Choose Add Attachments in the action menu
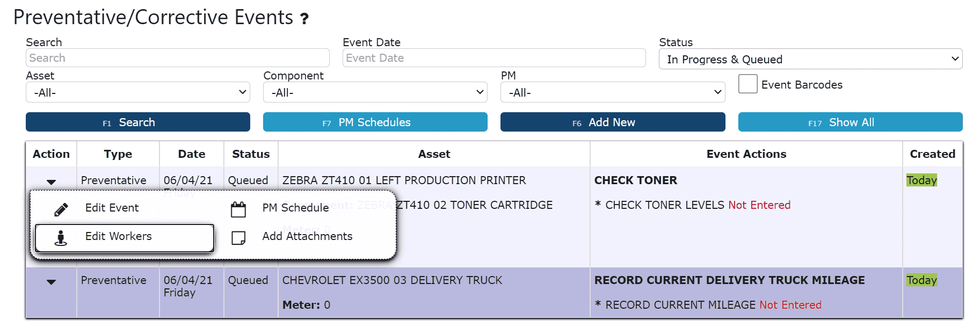Image resolution: width=980 pixels, height=327 pixels. click(x=307, y=236)
